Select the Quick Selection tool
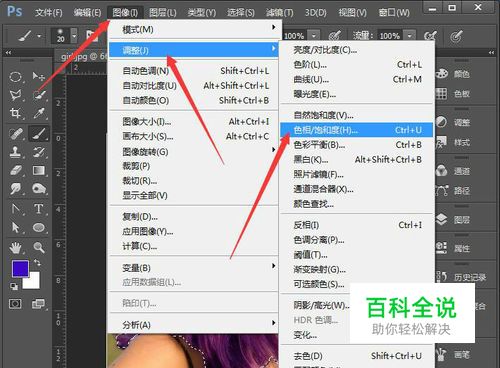This screenshot has height=368, width=500. pyautogui.click(x=39, y=95)
